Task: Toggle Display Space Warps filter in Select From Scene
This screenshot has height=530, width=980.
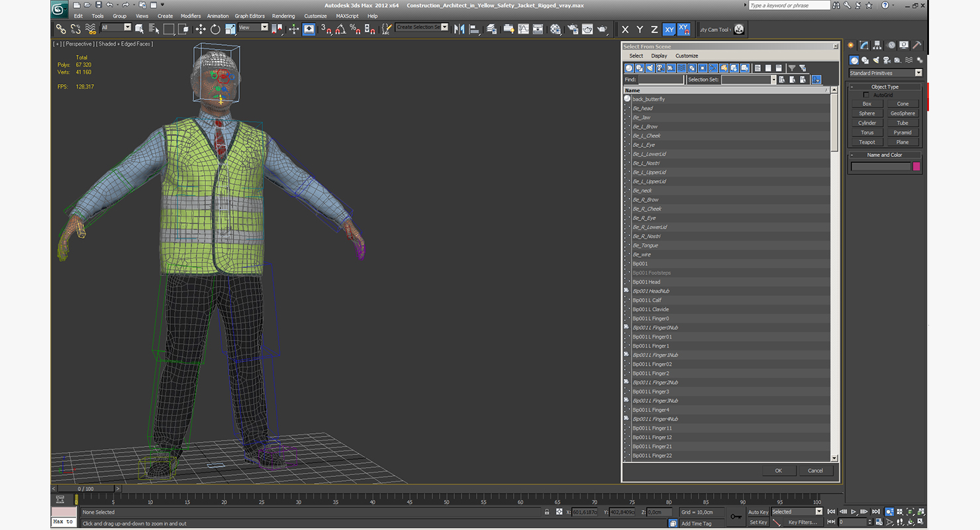Action: 681,68
